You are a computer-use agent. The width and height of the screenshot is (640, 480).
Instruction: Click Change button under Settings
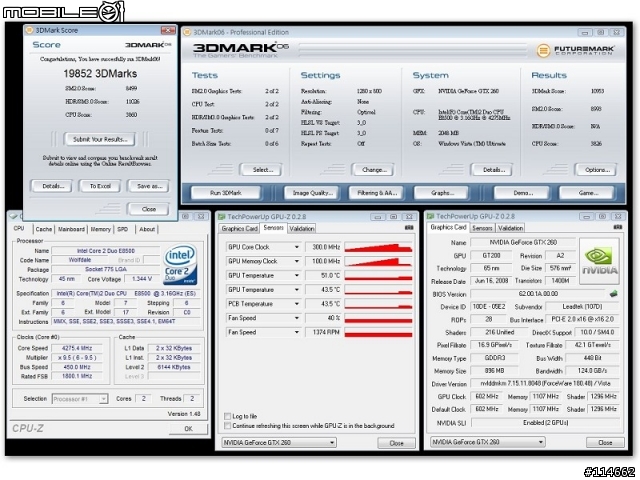point(373,170)
